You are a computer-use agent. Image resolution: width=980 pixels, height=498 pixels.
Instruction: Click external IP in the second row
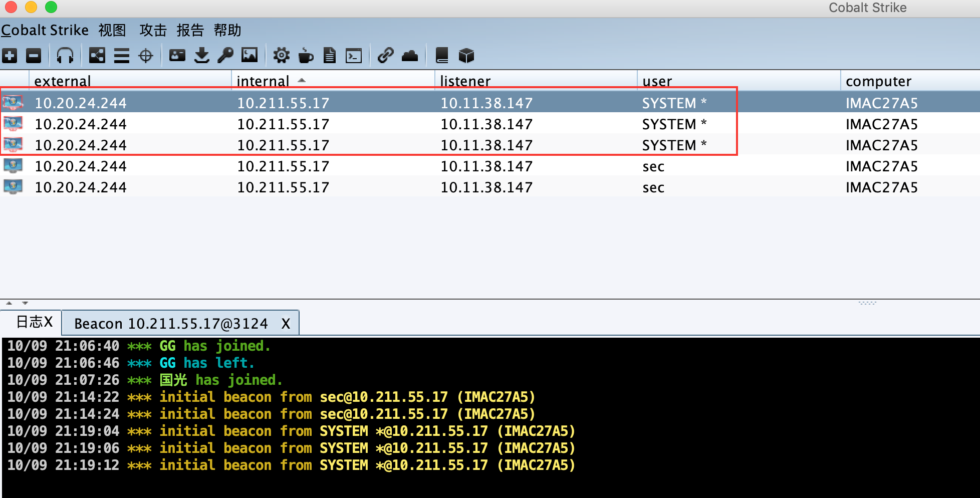81,124
